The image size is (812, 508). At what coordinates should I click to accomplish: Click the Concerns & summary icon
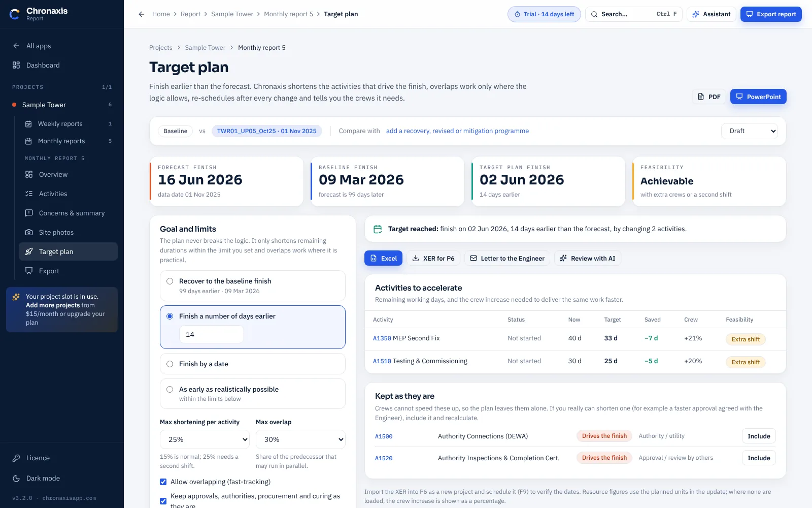[x=29, y=213]
